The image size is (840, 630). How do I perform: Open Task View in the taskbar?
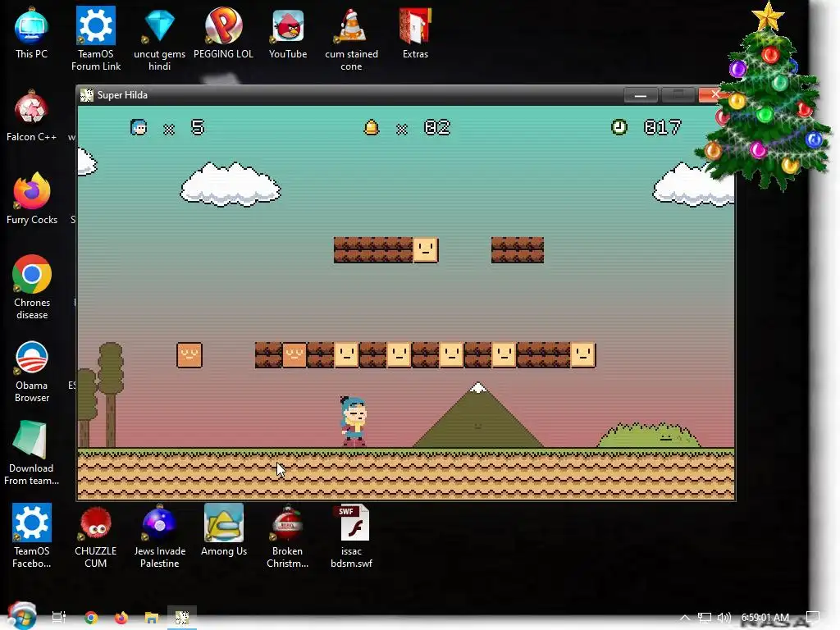tap(59, 617)
